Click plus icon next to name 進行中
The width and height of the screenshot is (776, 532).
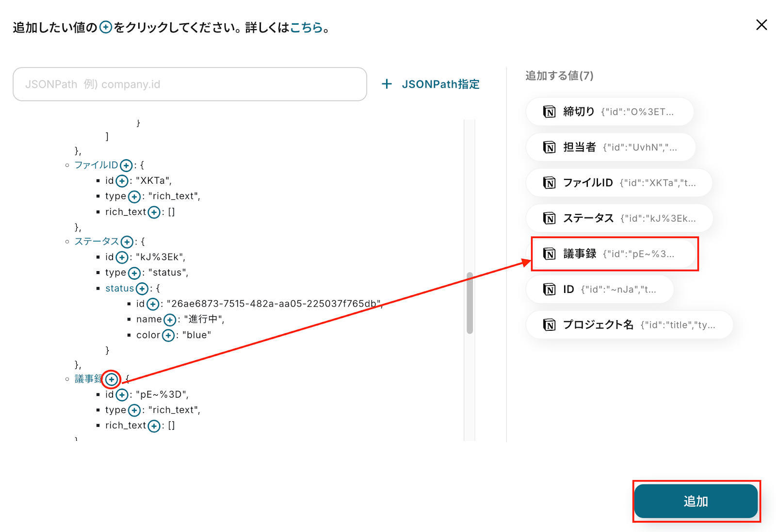coord(170,320)
